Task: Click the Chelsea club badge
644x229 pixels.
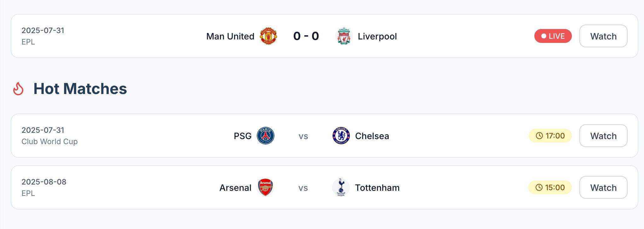Action: [x=341, y=136]
